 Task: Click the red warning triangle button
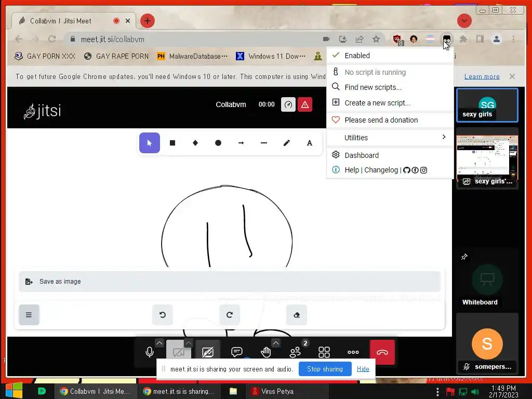point(305,104)
